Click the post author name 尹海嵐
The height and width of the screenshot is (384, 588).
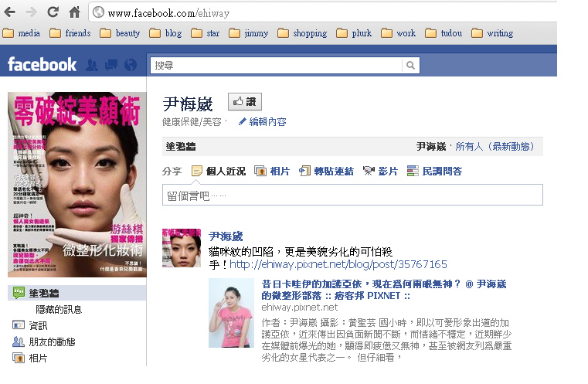coord(226,236)
